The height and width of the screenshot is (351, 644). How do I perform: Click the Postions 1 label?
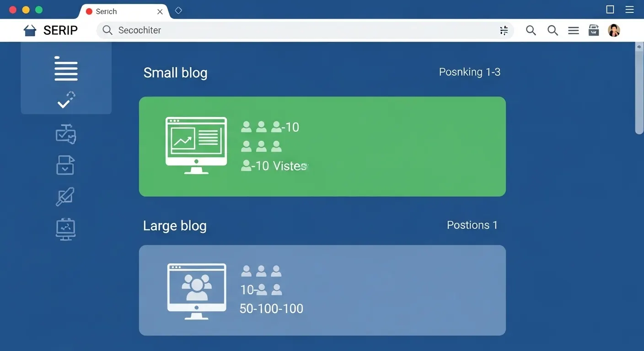click(x=472, y=225)
